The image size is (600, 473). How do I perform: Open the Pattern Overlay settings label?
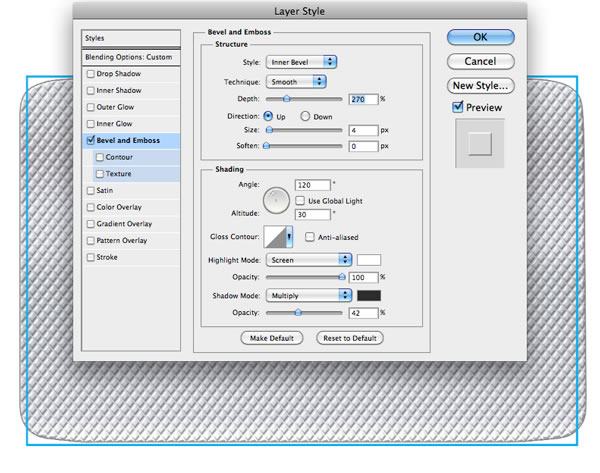(x=122, y=241)
